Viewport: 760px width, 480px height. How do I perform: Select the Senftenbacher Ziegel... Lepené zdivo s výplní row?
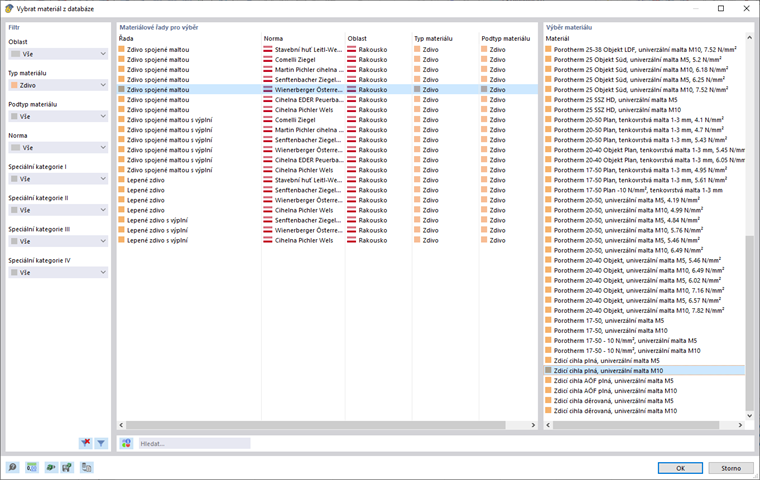coord(328,220)
